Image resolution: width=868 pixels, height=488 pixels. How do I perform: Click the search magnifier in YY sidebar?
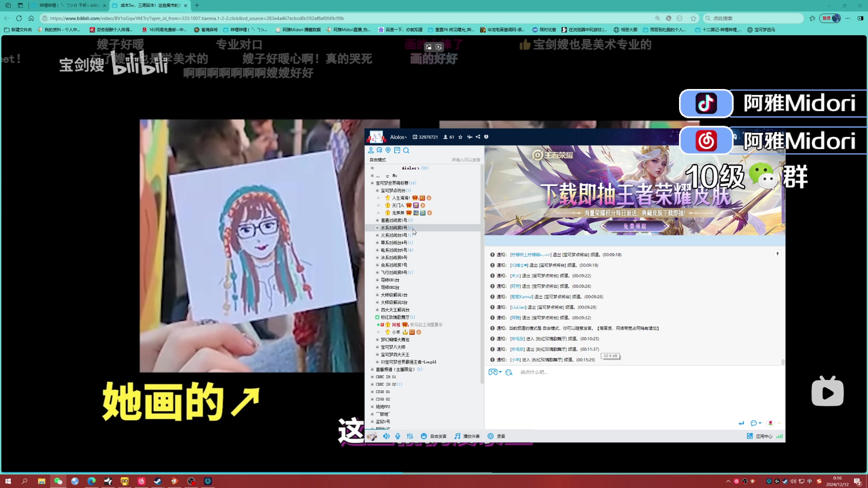click(406, 150)
